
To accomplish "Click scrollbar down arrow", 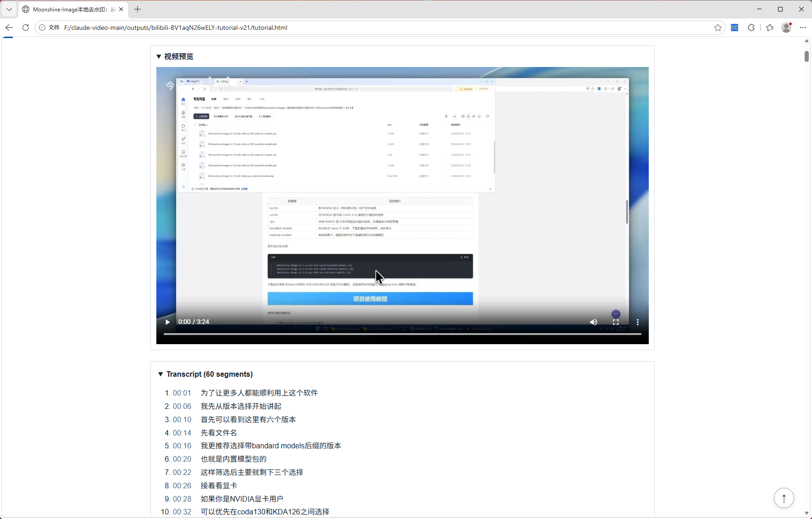I will [806, 513].
